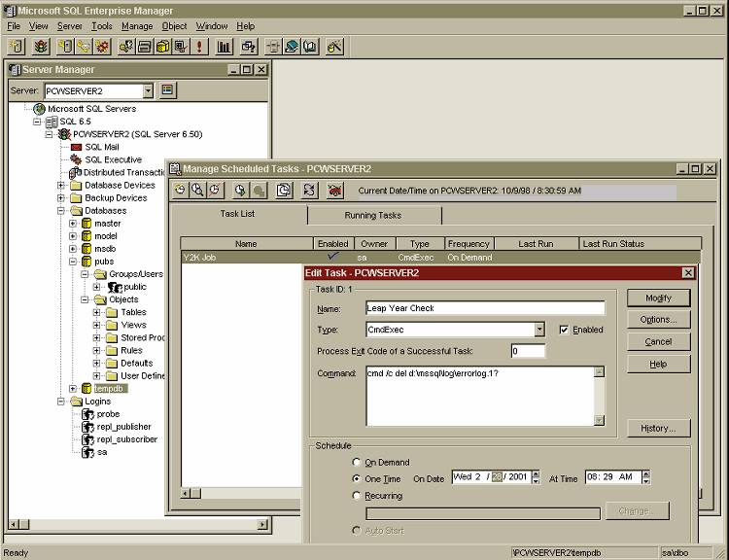Expand the msdb database node
This screenshot has width=729, height=560.
(73, 249)
